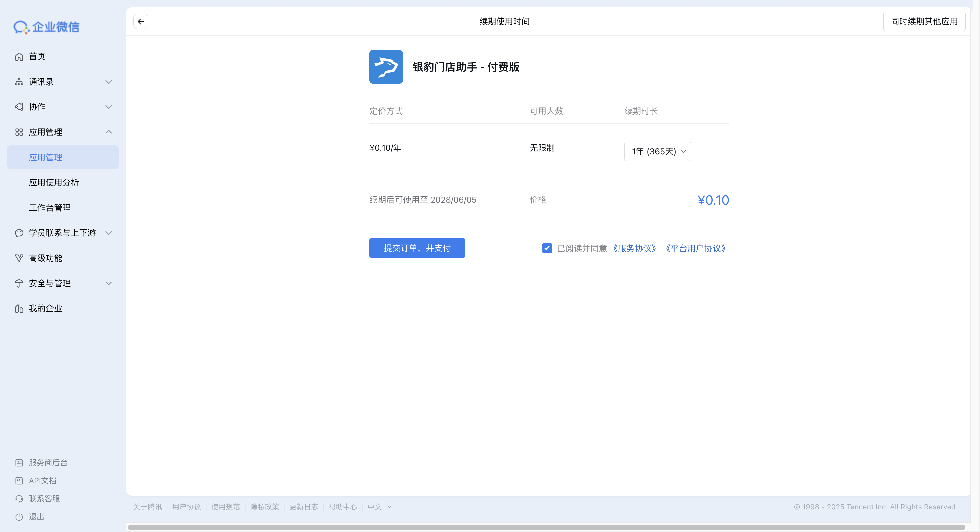Click the 首页 home icon

pyautogui.click(x=19, y=57)
